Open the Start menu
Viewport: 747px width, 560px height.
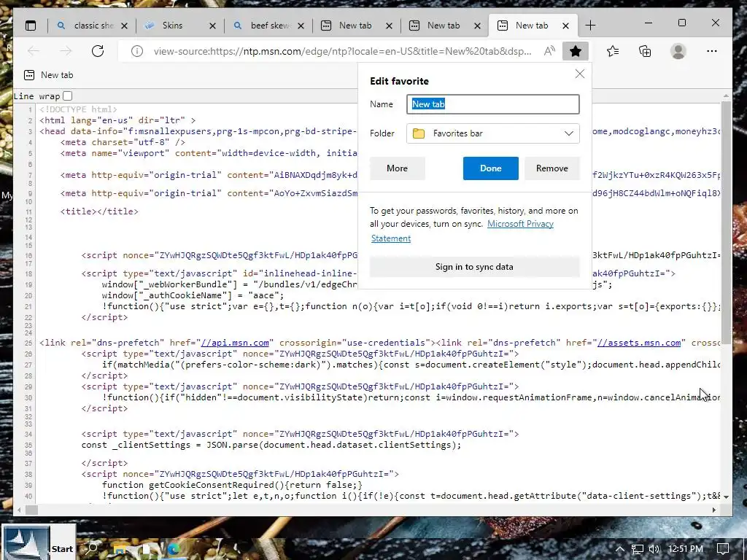[x=38, y=542]
